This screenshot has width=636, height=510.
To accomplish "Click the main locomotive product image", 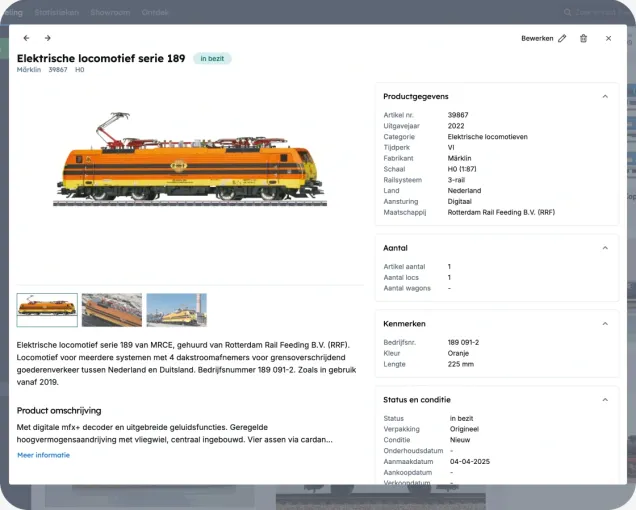I will [x=190, y=159].
